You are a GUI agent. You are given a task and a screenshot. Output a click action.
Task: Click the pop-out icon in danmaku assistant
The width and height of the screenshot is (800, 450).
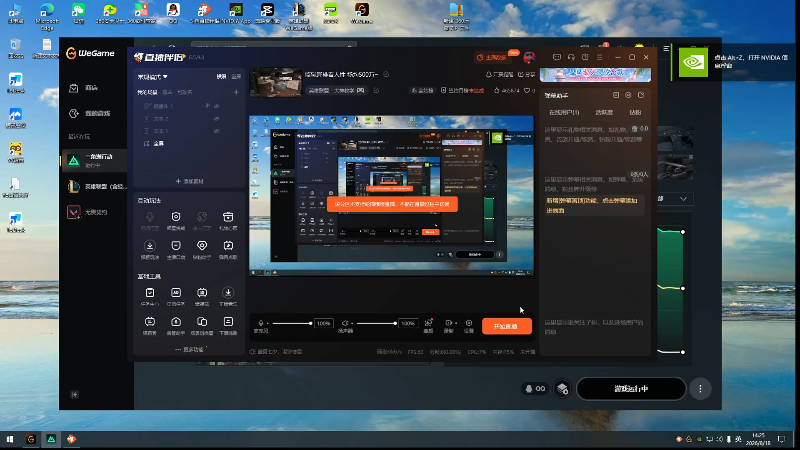pos(641,95)
